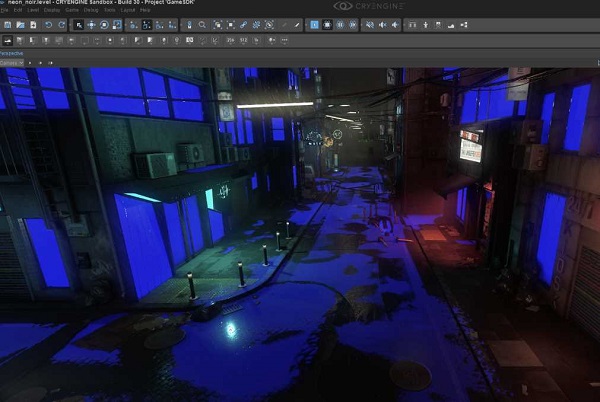
Task: Open the Tools menu
Action: click(x=109, y=10)
